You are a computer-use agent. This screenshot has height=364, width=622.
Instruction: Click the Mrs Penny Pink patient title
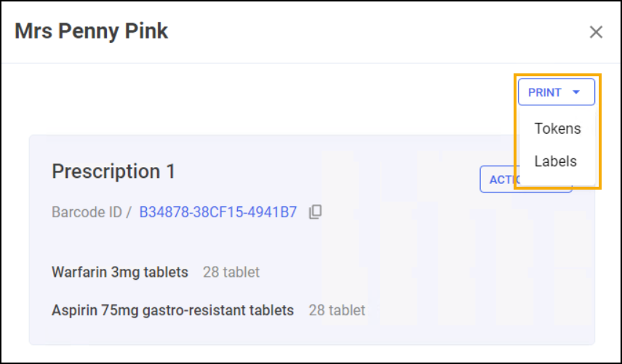91,32
